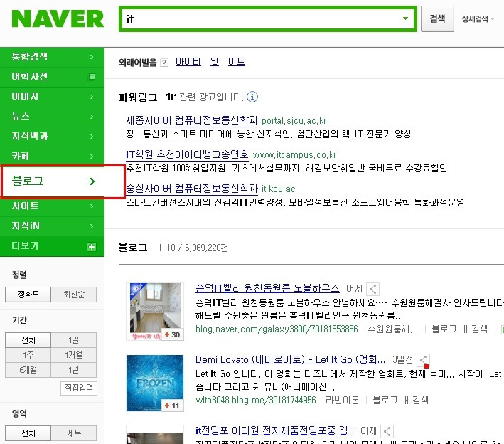Click the chevron arrow next to 블로그

click(x=92, y=181)
